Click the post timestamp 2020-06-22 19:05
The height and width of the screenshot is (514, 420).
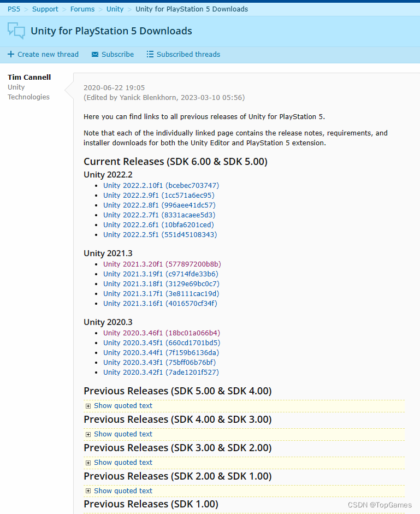pyautogui.click(x=114, y=88)
